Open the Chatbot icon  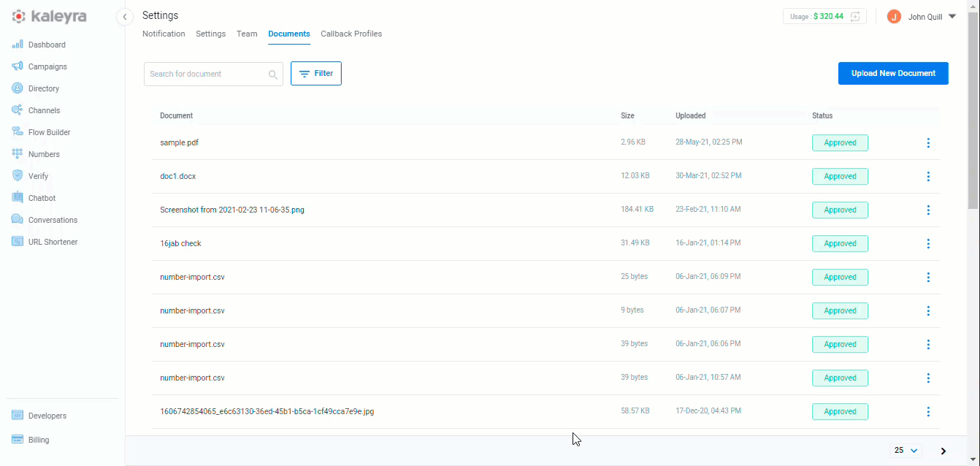coord(18,198)
